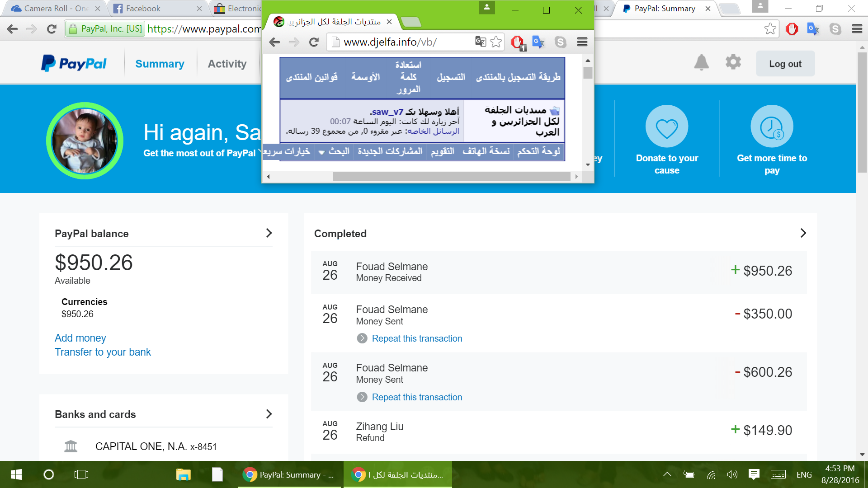868x488 pixels.
Task: Go back in the djelfa.info window
Action: point(274,42)
